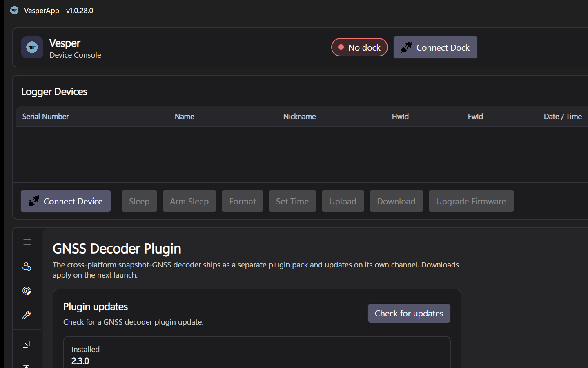
Task: Open the hamburger menu in the sidebar
Action: pos(27,242)
